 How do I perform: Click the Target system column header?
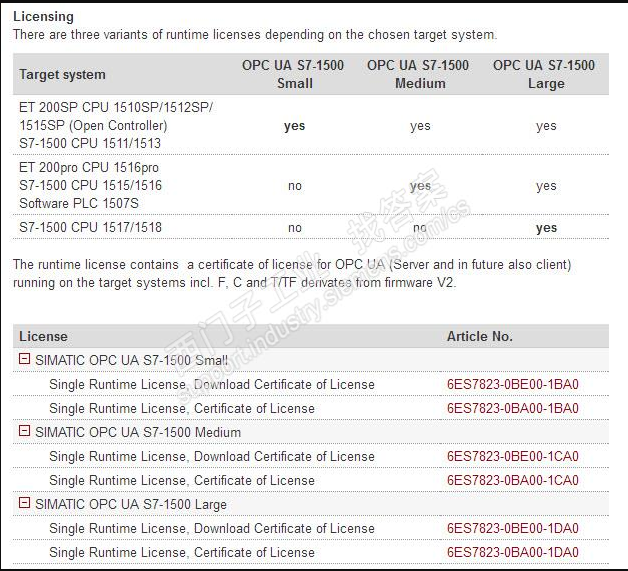coord(61,74)
